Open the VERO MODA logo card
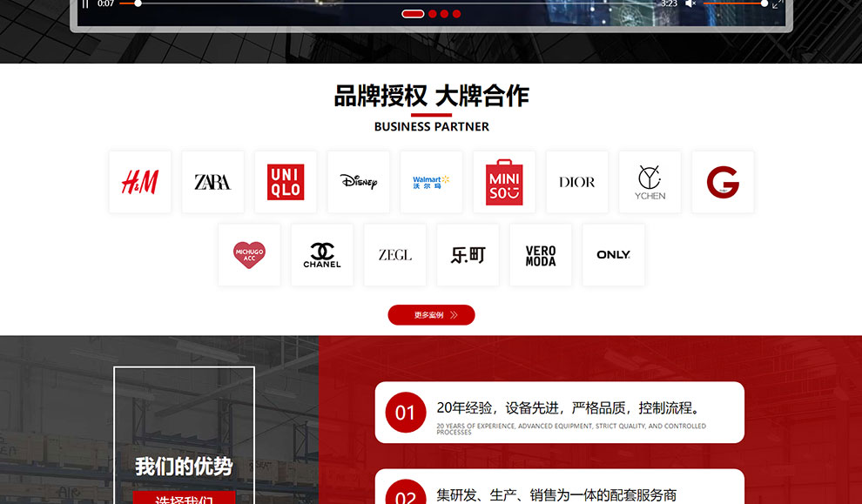Image resolution: width=862 pixels, height=504 pixels. tap(541, 255)
